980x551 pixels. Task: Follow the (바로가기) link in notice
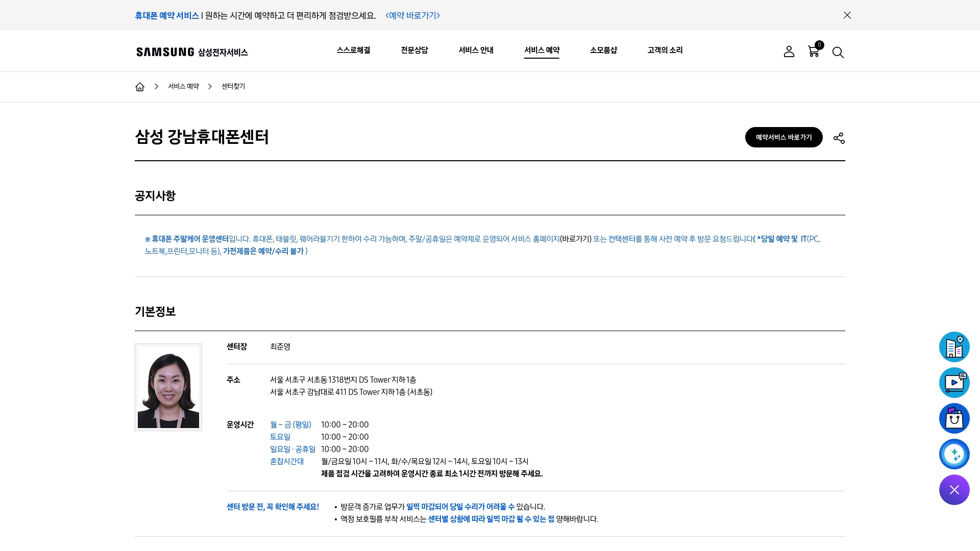[576, 239]
